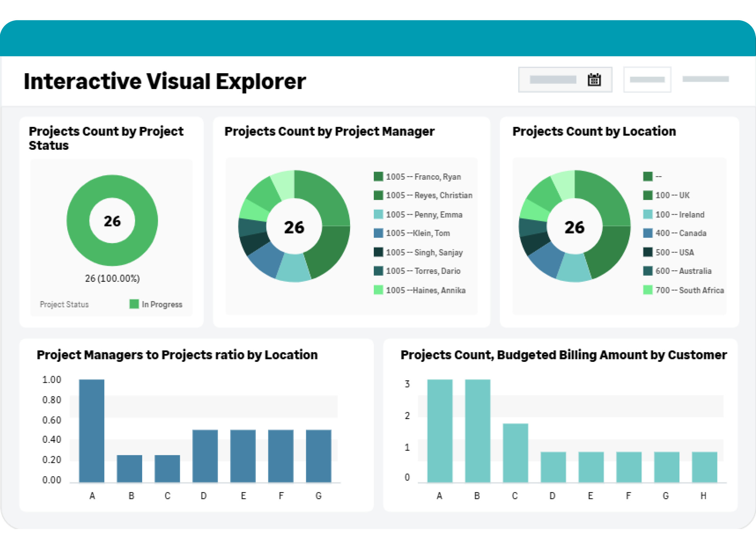Click the Haines, Annika legend swatch
The height and width of the screenshot is (549, 756).
point(378,290)
